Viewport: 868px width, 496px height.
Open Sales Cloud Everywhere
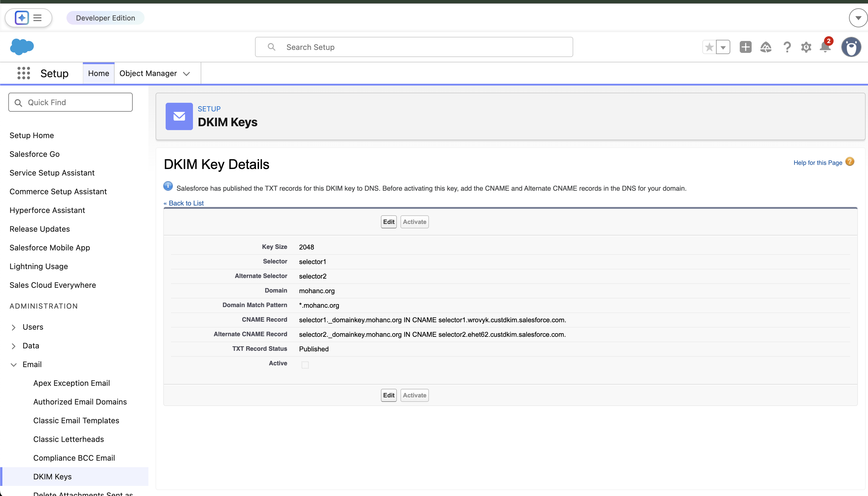point(53,285)
